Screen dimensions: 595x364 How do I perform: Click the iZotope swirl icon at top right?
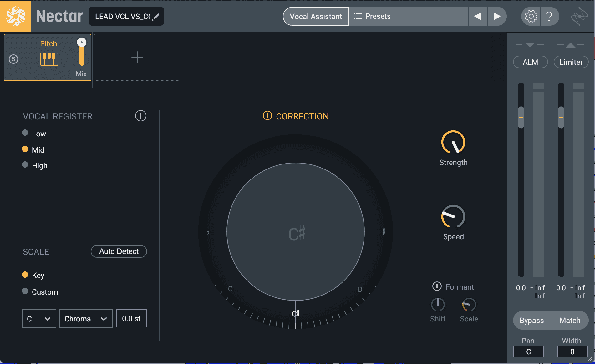click(579, 16)
